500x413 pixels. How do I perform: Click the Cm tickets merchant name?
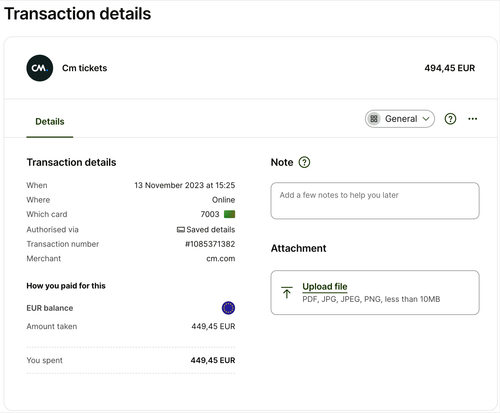[x=85, y=68]
